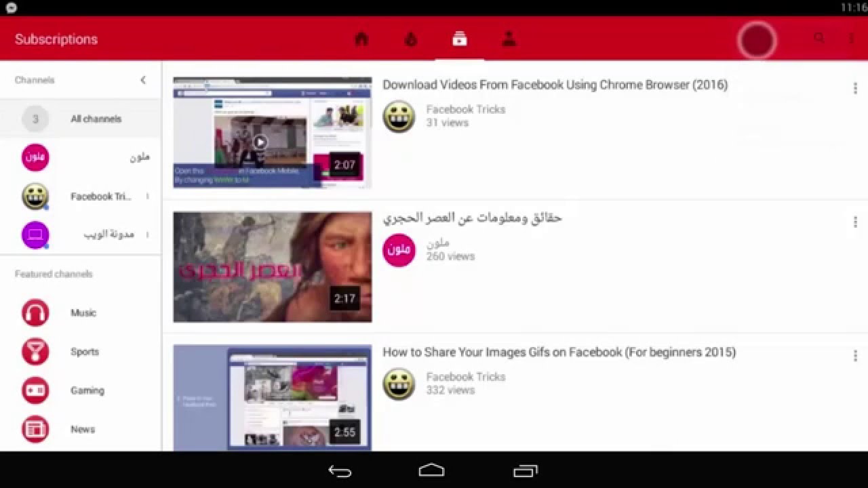Tap the Android recent apps button

(525, 470)
